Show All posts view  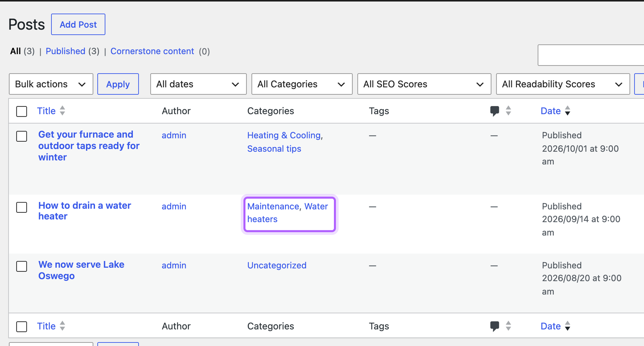point(15,51)
